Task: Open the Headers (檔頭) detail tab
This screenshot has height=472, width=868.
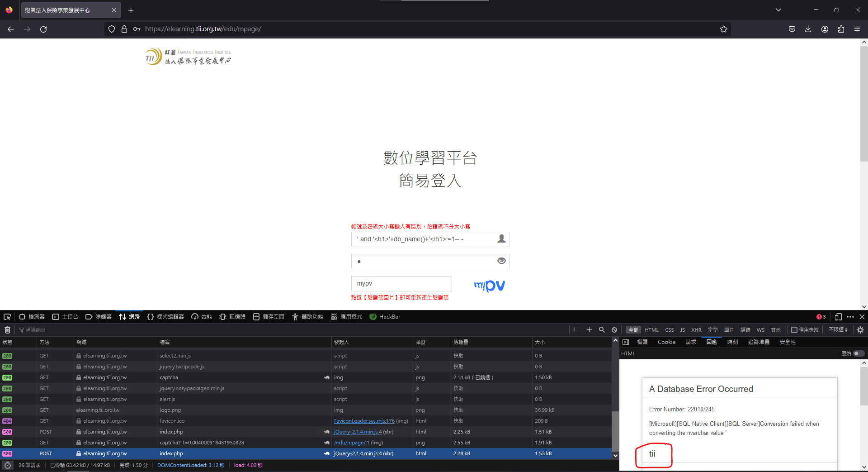Action: (642, 342)
